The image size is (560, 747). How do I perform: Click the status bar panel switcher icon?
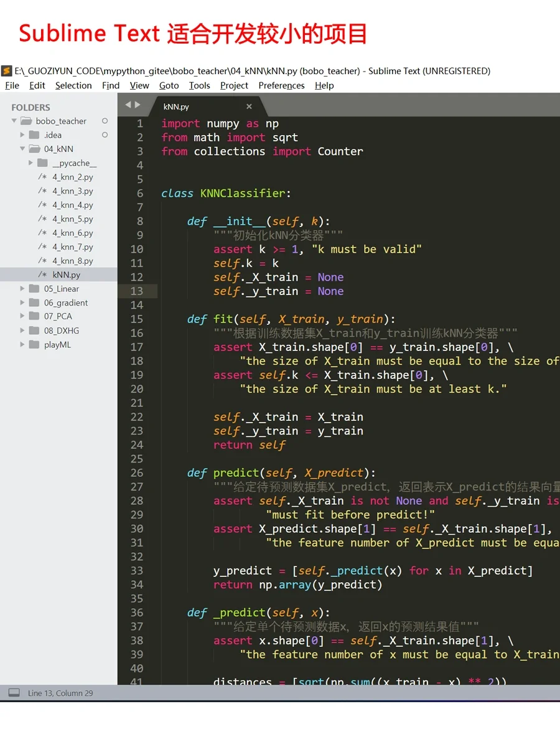point(14,693)
